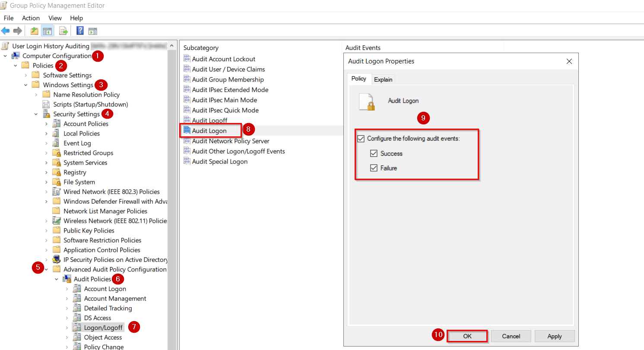Open the Action menu
This screenshot has width=644, height=350.
31,18
